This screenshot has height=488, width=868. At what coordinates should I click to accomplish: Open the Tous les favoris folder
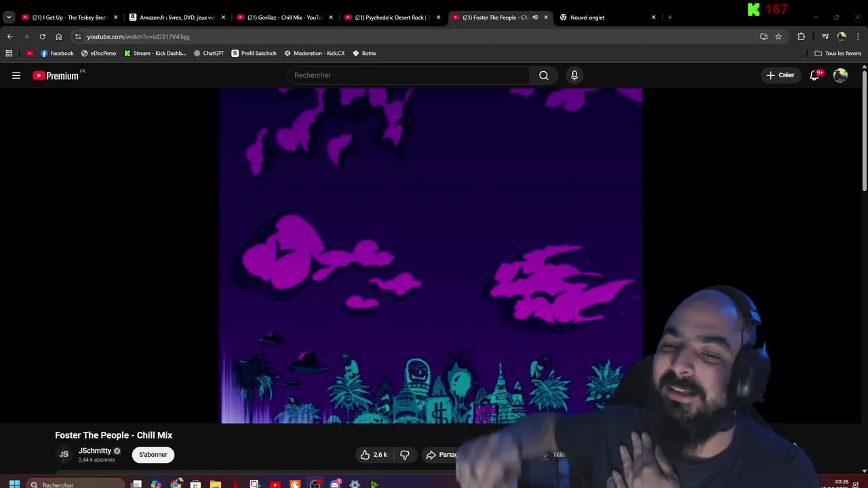click(838, 53)
